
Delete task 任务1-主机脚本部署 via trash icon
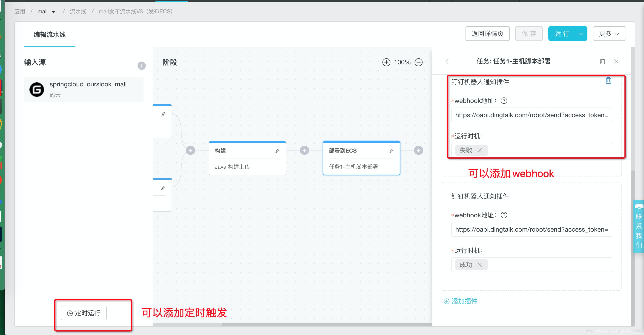coord(602,61)
